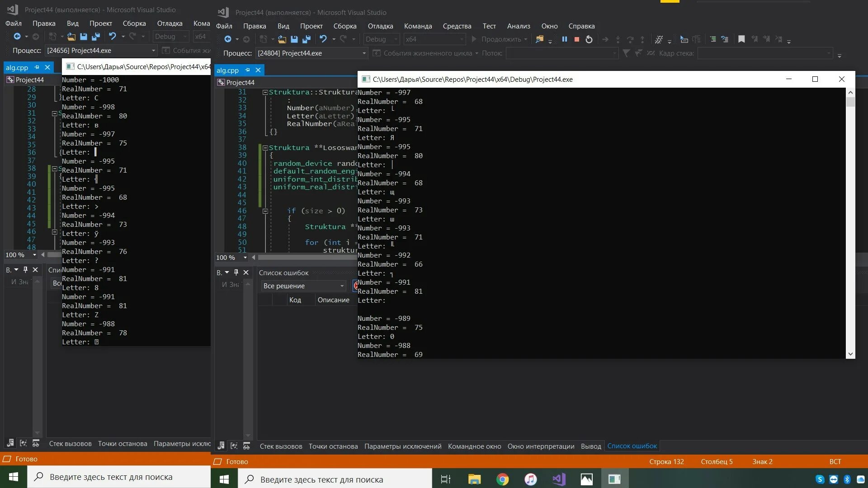The width and height of the screenshot is (868, 488).
Task: Click the console window vertical scrollbar thumb
Action: click(x=850, y=102)
